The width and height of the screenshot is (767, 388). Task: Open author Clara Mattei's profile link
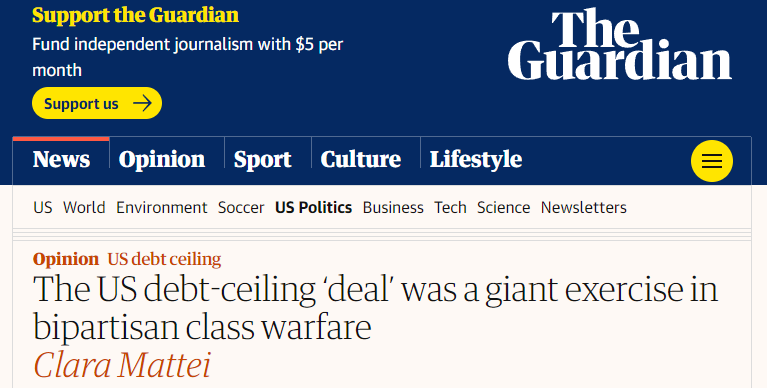tap(122, 365)
